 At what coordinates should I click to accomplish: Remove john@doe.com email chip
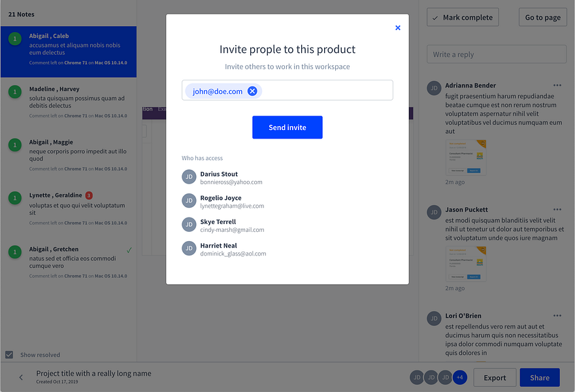point(252,91)
